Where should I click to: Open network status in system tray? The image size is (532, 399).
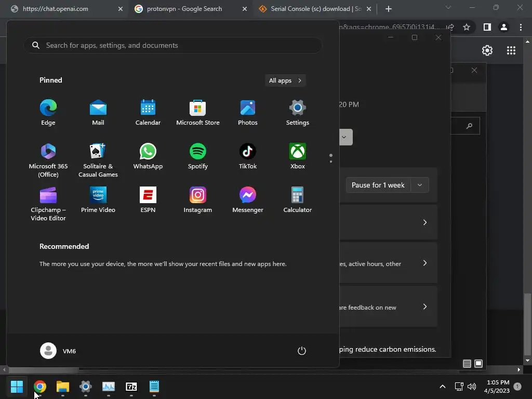pos(459,387)
